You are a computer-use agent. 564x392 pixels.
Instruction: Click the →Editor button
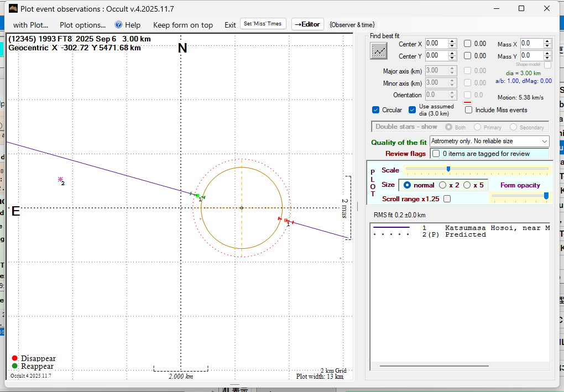click(x=307, y=24)
